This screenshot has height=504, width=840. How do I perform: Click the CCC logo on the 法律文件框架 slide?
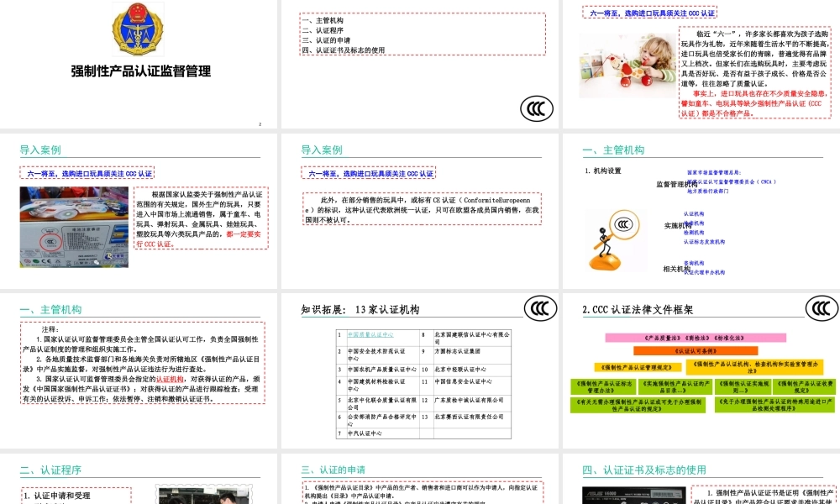pos(822,307)
